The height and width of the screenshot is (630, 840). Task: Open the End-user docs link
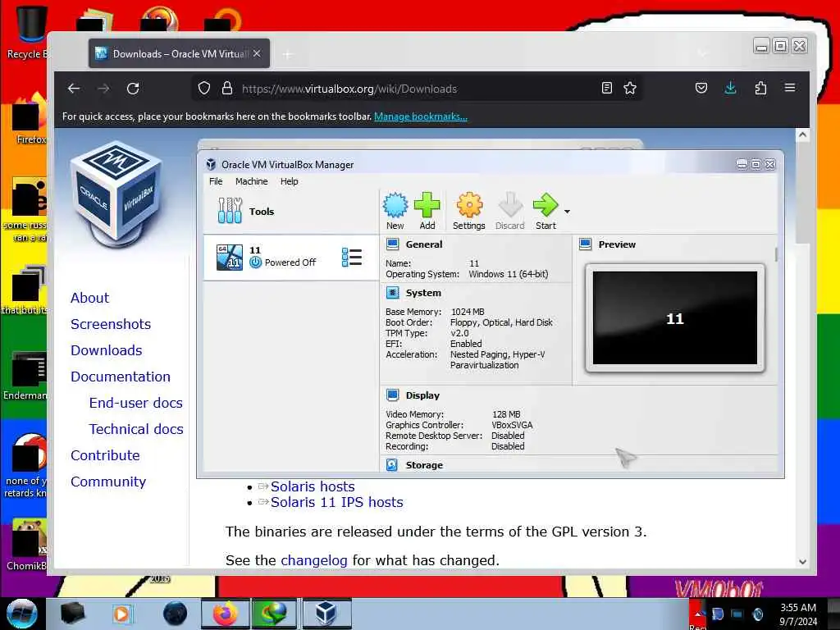[x=136, y=403]
